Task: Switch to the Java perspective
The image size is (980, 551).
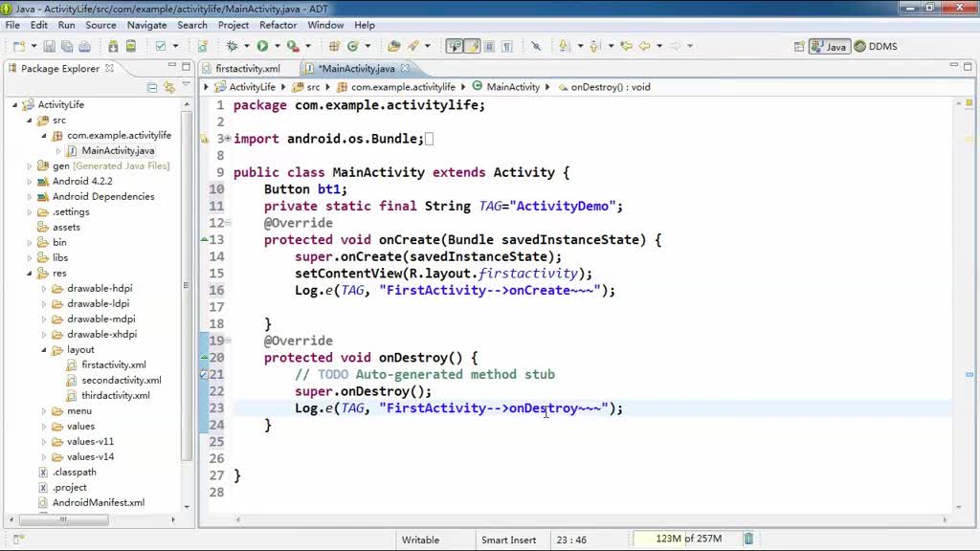Action: click(x=830, y=46)
